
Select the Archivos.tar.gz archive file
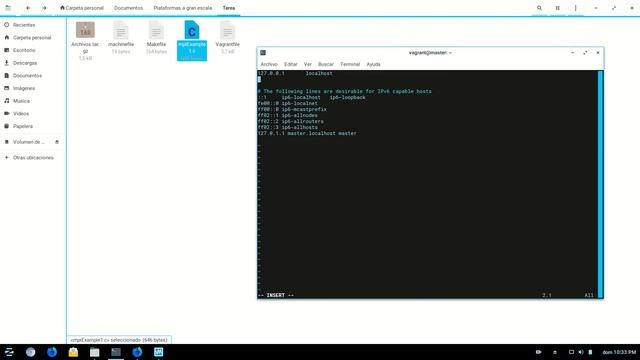point(85,40)
